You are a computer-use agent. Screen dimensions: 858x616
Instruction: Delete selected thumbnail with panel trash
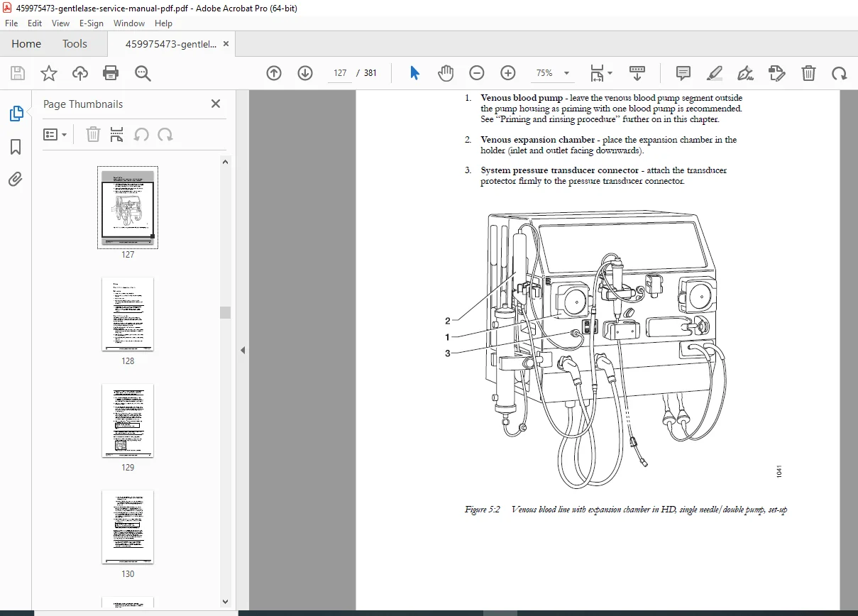click(x=93, y=134)
